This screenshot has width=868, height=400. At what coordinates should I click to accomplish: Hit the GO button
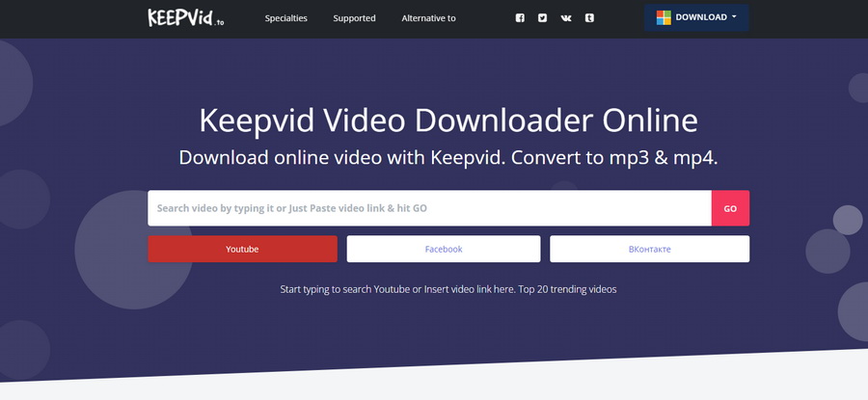tap(730, 208)
